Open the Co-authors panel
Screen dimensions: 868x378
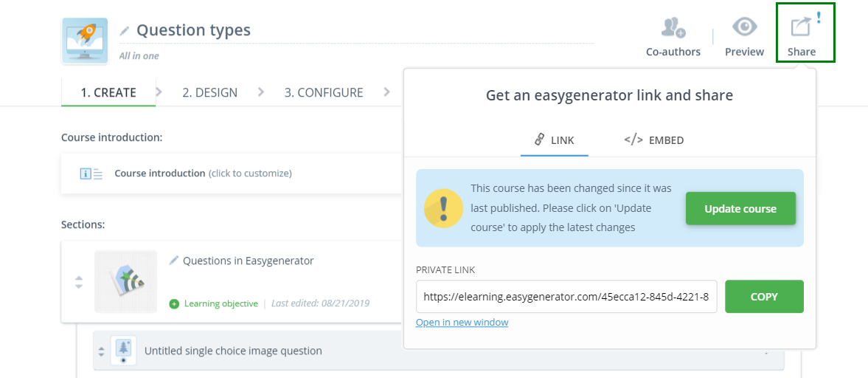click(673, 29)
